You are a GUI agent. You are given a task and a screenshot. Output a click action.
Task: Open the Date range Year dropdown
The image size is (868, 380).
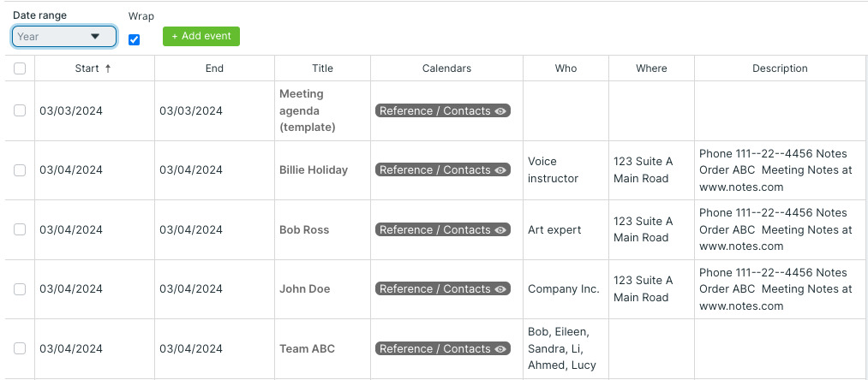(x=64, y=37)
